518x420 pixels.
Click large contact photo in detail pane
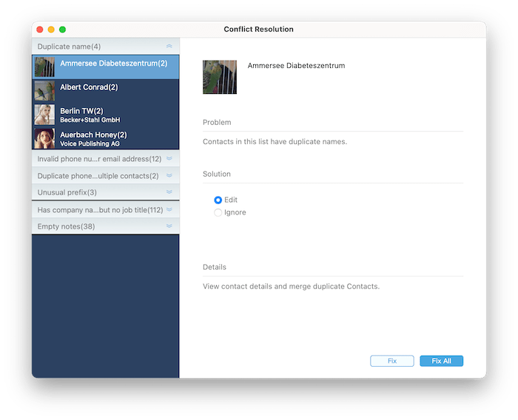coord(220,77)
